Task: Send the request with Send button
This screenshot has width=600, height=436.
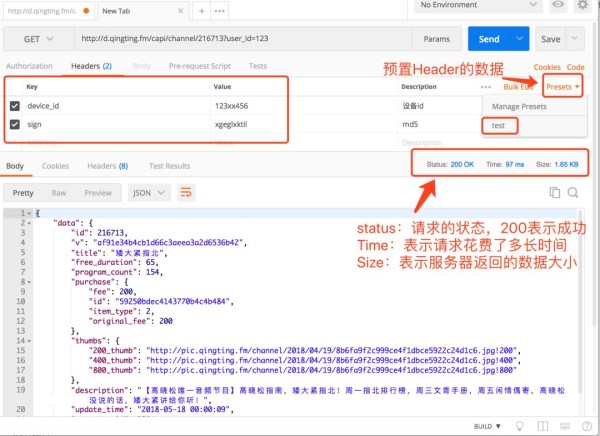Action: [489, 39]
